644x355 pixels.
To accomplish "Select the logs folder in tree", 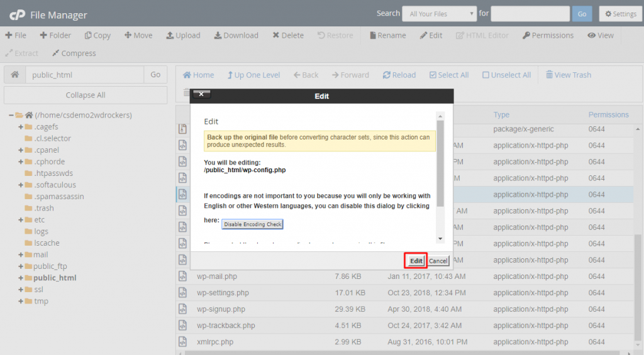I will (41, 231).
